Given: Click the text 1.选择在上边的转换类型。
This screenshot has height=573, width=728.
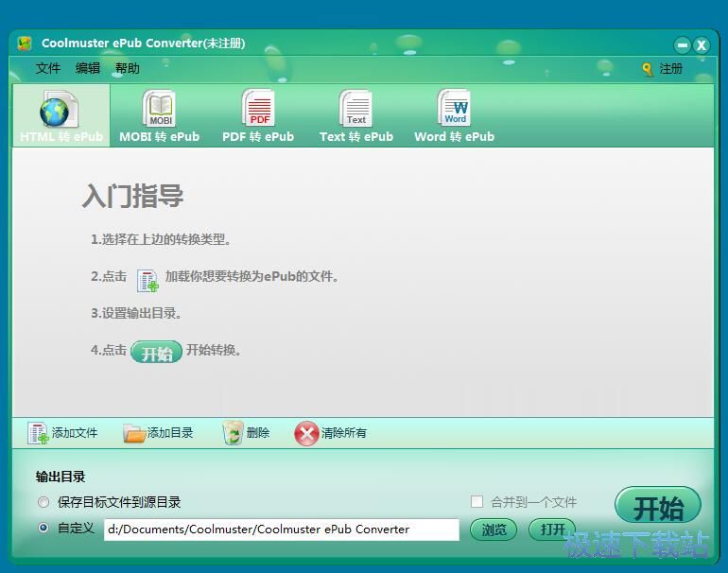Looking at the screenshot, I should pyautogui.click(x=161, y=239).
